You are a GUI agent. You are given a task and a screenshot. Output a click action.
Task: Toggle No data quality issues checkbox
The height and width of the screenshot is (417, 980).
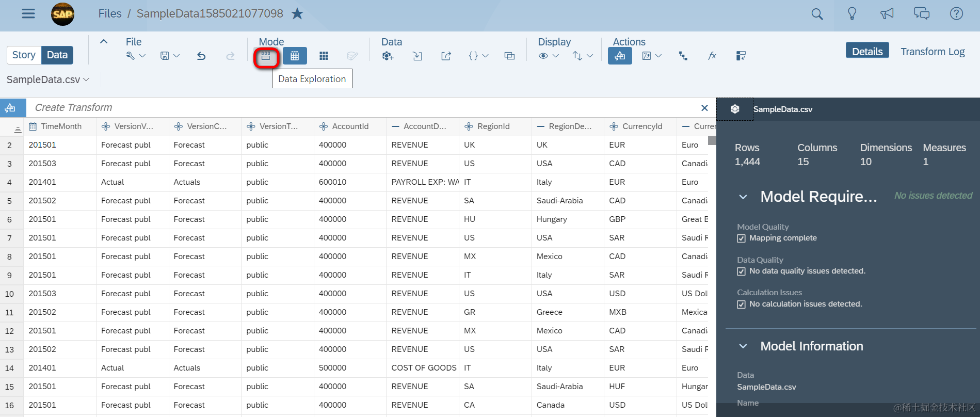741,271
